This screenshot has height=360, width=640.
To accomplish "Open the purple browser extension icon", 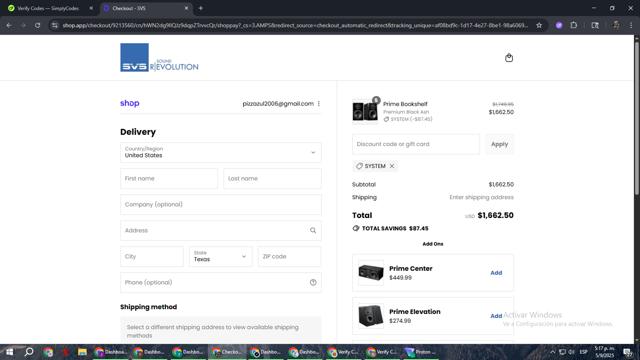I will [559, 25].
